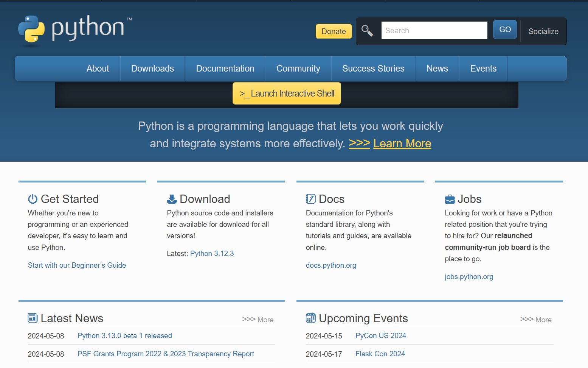Viewport: 588px width, 368px height.
Task: Expand the Documentation dropdown
Action: pos(225,69)
